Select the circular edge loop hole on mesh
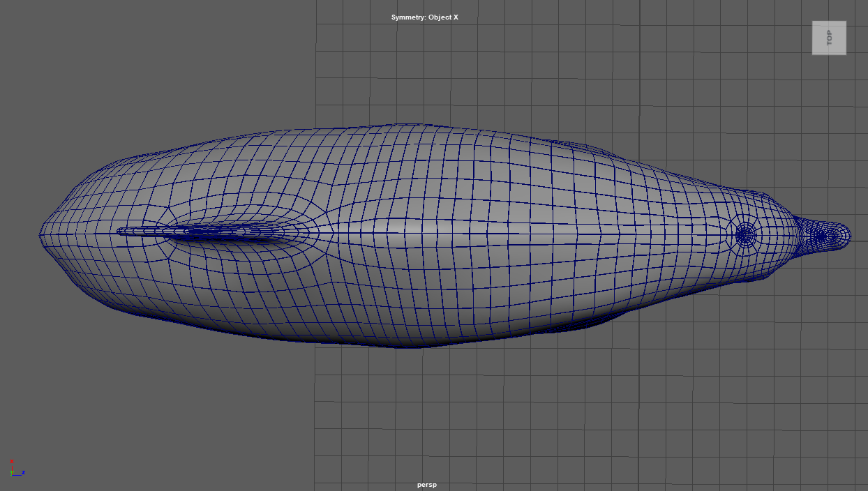 [746, 235]
